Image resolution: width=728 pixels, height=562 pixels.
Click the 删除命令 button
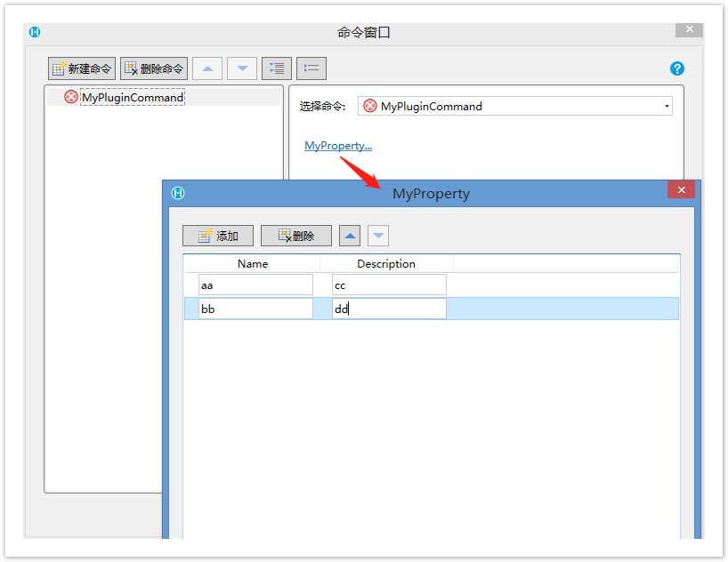pos(154,68)
